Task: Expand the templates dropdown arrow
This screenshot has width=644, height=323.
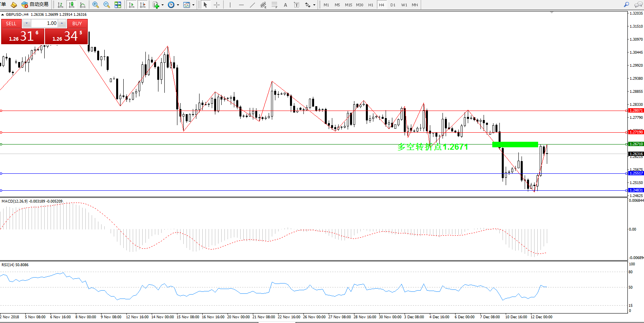Action: click(x=193, y=5)
